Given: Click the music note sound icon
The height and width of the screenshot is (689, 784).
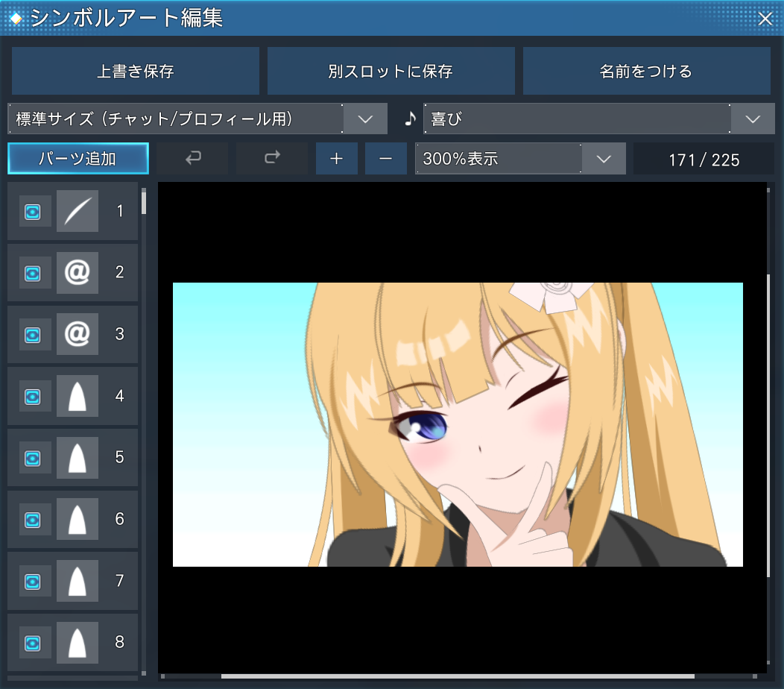Looking at the screenshot, I should (x=410, y=119).
